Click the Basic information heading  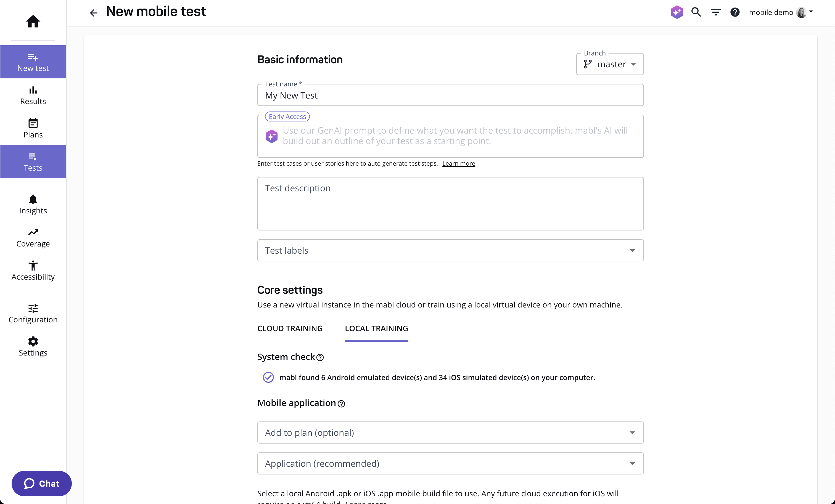coord(300,59)
